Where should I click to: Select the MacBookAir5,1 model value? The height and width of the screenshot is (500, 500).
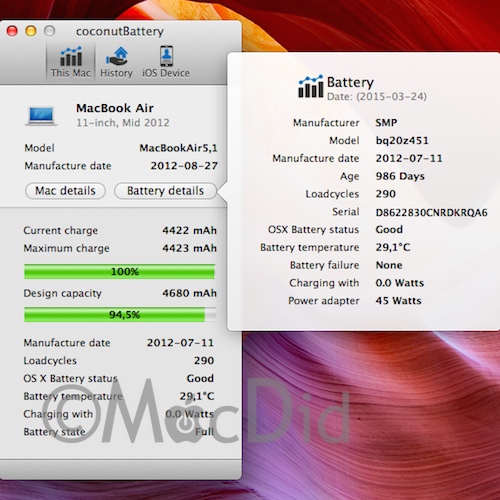178,148
